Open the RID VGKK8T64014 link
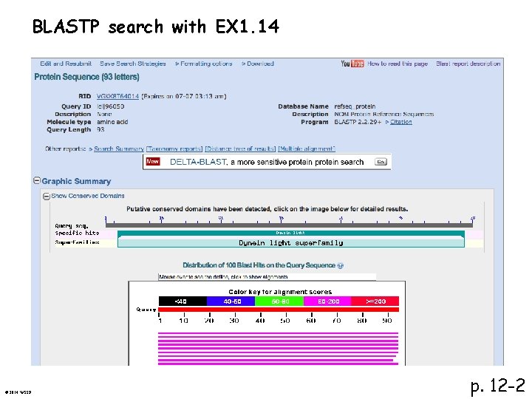Viewport: 532px width, 399px height. [117, 96]
